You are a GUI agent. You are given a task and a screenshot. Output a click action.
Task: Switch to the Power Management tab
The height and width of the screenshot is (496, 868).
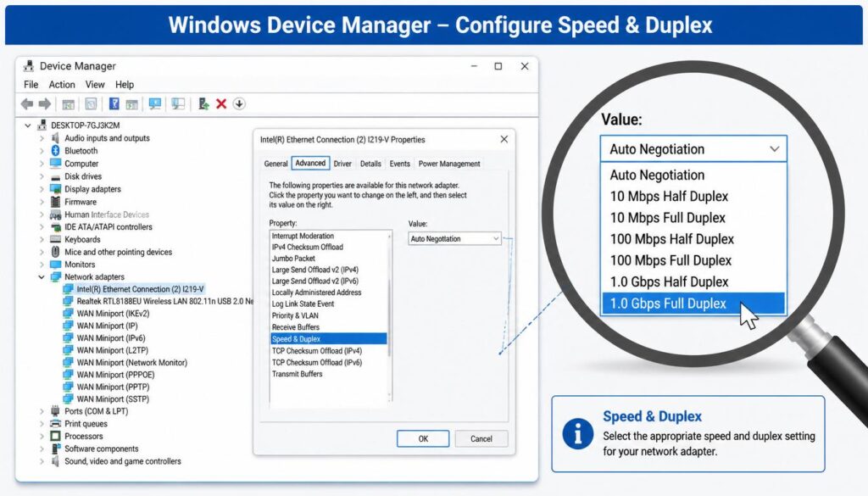[449, 164]
